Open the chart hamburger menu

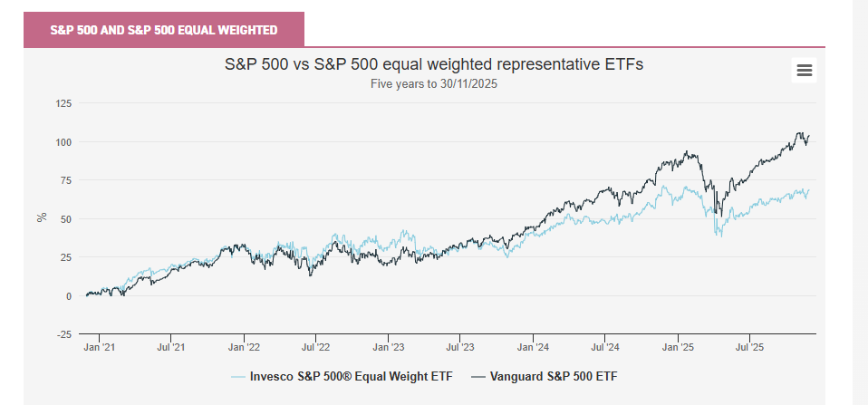click(x=804, y=71)
